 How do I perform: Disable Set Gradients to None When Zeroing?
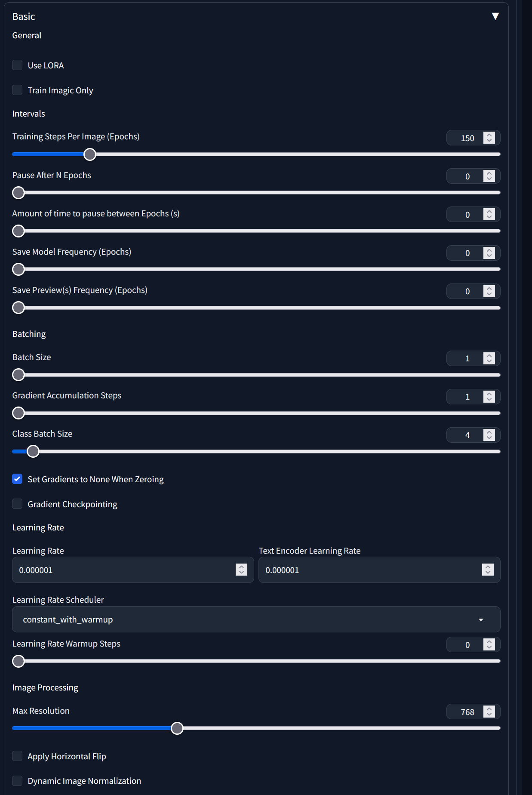[17, 479]
